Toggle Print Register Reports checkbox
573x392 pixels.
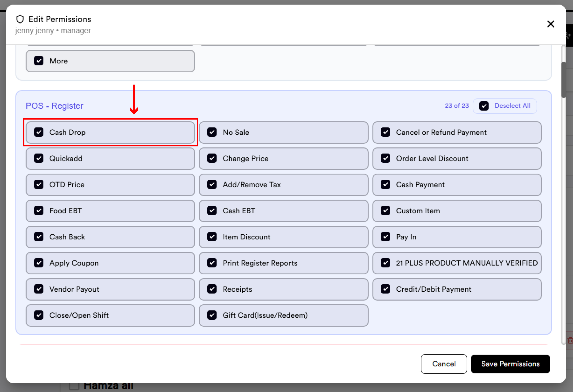coord(212,263)
